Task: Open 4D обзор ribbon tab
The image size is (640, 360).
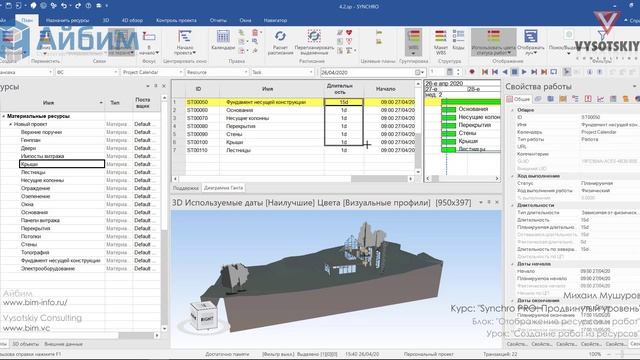Action: 132,20
